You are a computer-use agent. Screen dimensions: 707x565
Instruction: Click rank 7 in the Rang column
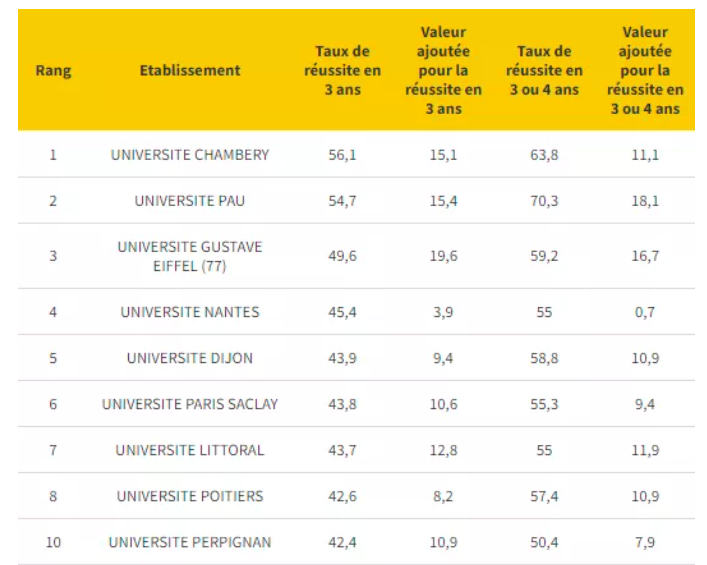[53, 450]
